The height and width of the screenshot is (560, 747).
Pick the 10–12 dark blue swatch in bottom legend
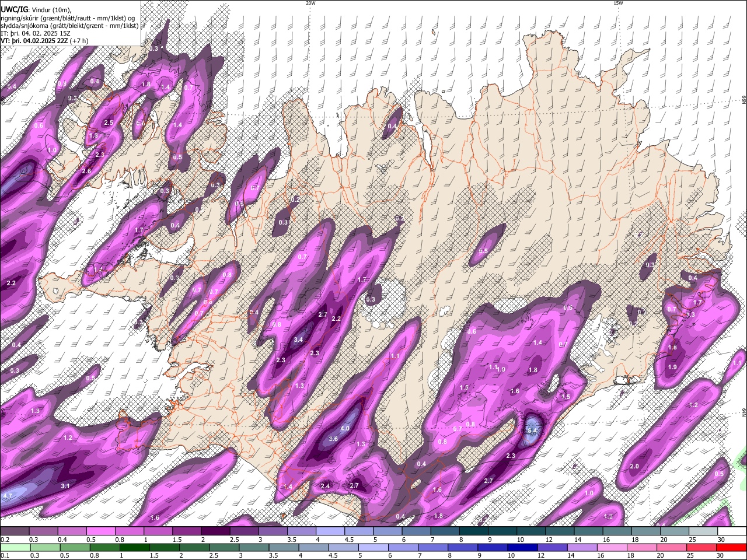522,547
